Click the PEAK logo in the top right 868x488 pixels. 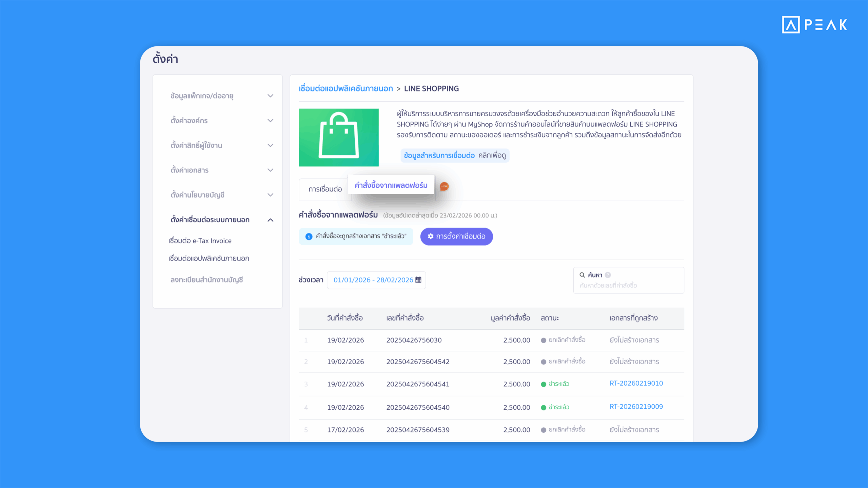point(813,24)
